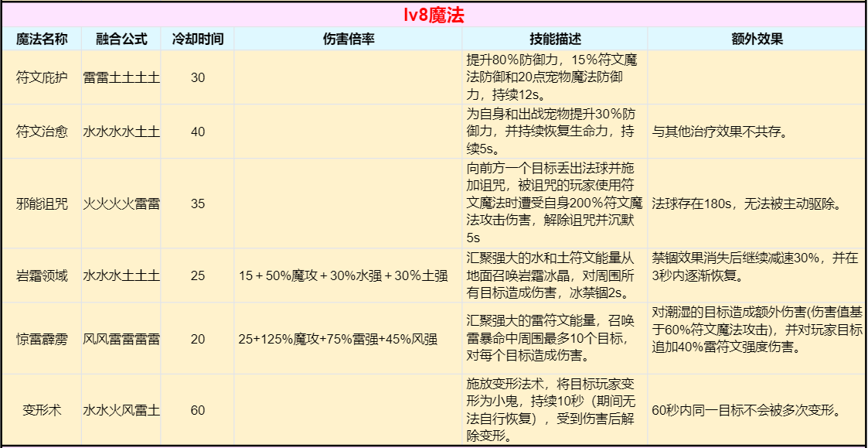This screenshot has width=868, height=448.
Task: Click the formula 雷雷土土土土
Action: 121,77
